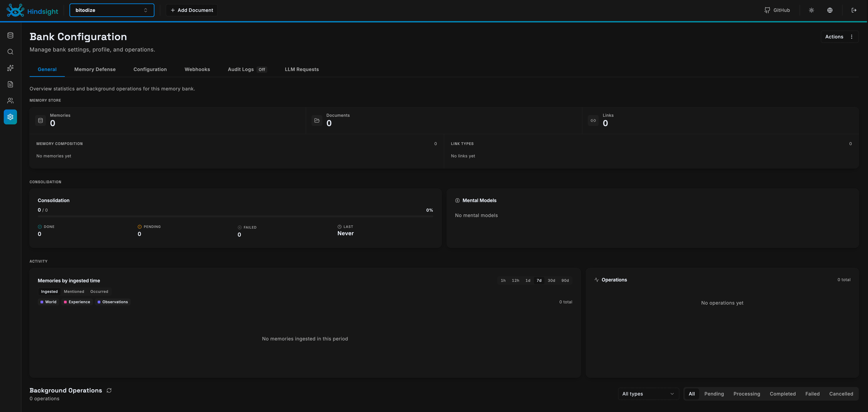Viewport: 868px width, 412px height.
Task: Open the documents sidebar icon
Action: coord(10,84)
